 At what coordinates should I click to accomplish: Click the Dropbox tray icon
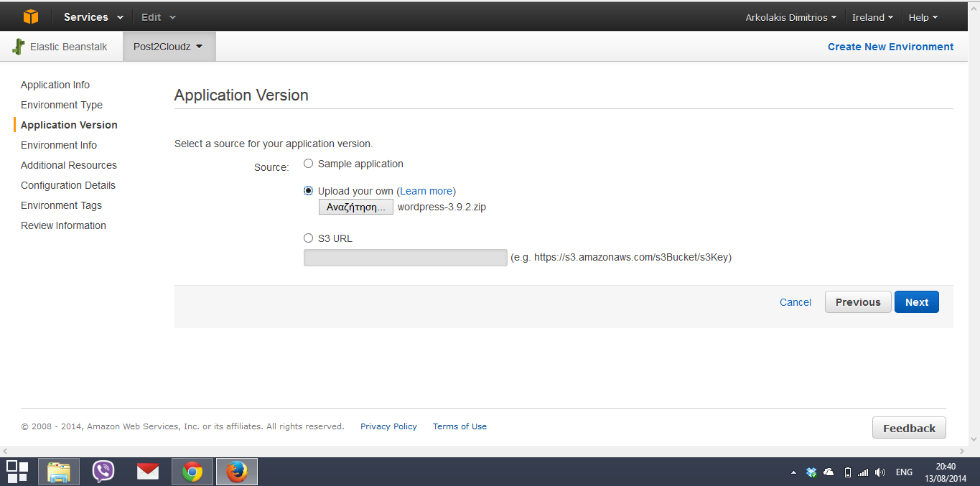coord(811,472)
